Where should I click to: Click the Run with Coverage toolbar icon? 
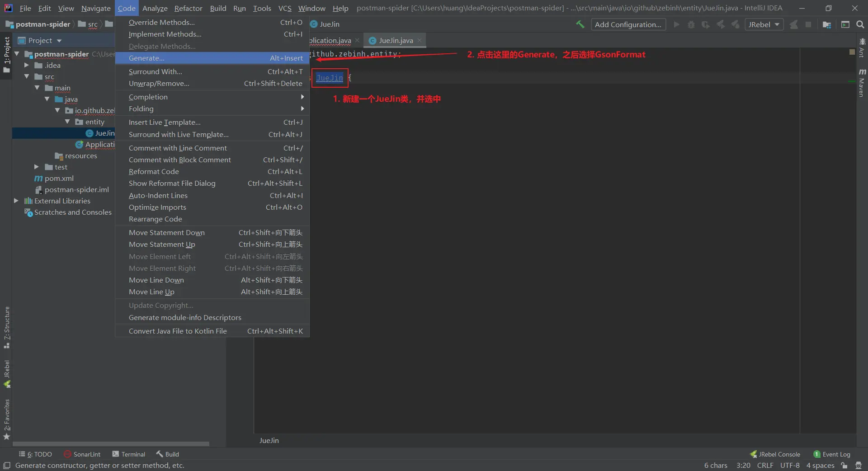tap(706, 24)
